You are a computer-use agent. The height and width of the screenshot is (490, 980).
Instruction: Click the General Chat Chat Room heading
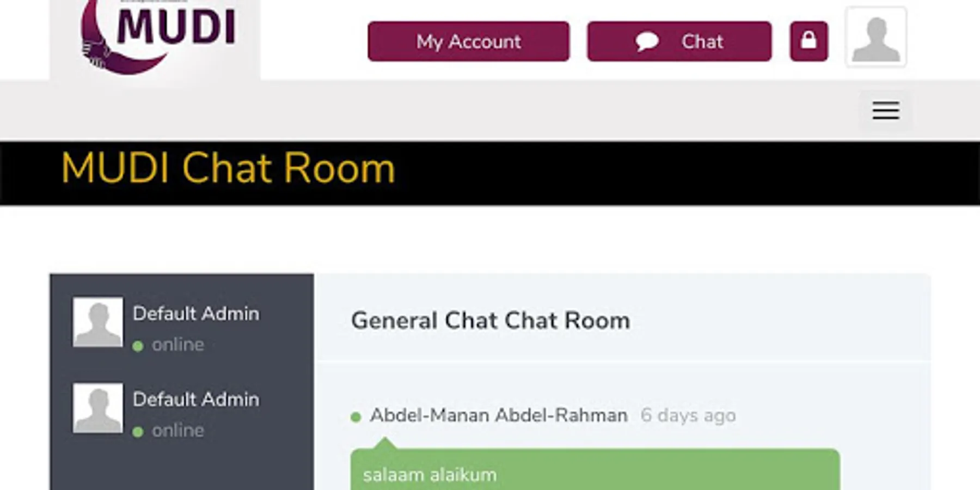[x=490, y=321]
